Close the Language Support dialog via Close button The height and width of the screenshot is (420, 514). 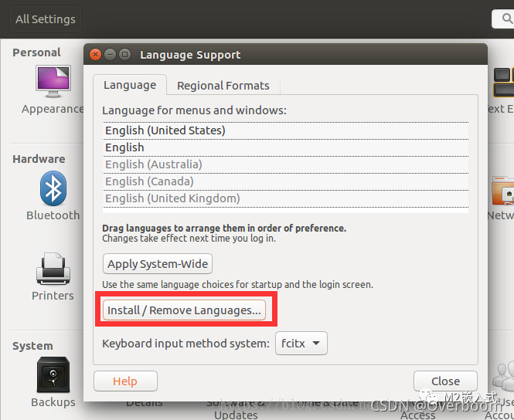(445, 381)
